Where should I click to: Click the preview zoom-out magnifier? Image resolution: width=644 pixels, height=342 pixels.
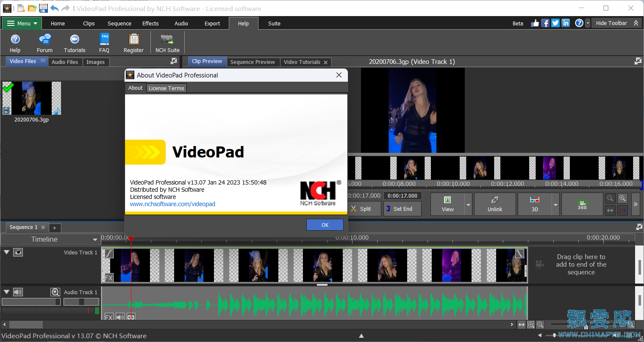610,198
